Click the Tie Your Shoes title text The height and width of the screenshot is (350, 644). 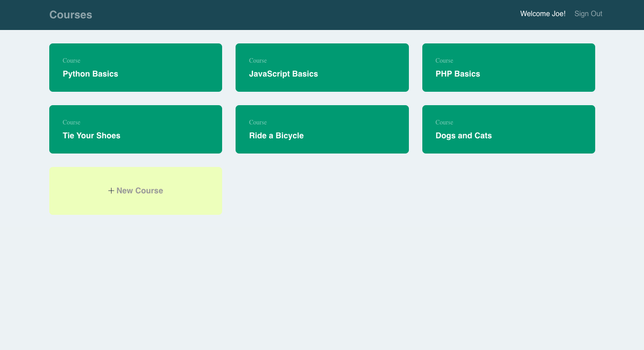coord(91,136)
